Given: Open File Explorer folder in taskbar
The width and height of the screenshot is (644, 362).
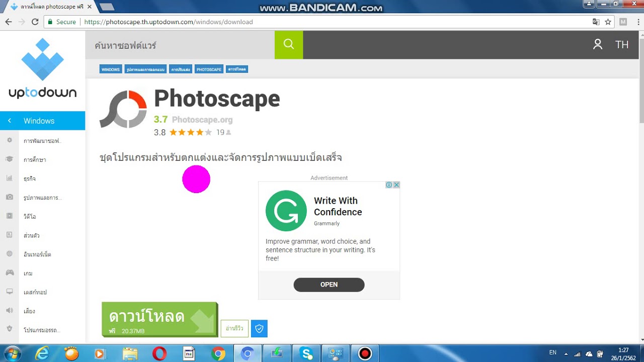Looking at the screenshot, I should [x=130, y=353].
